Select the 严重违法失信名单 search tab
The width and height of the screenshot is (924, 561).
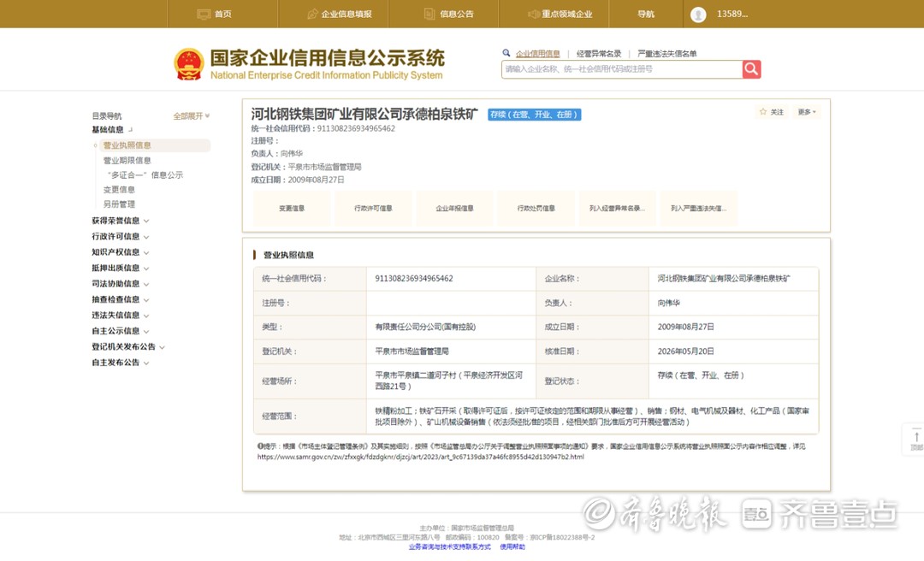click(x=667, y=54)
